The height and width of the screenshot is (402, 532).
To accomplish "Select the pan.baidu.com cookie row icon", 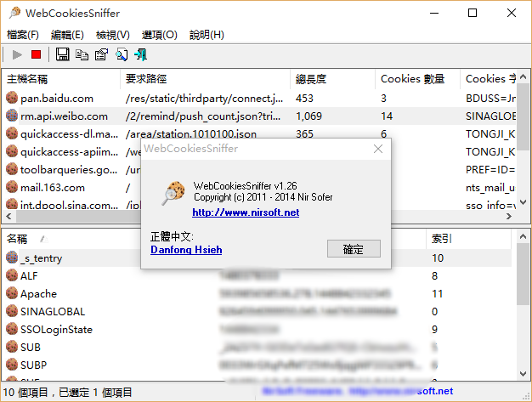I will point(12,98).
